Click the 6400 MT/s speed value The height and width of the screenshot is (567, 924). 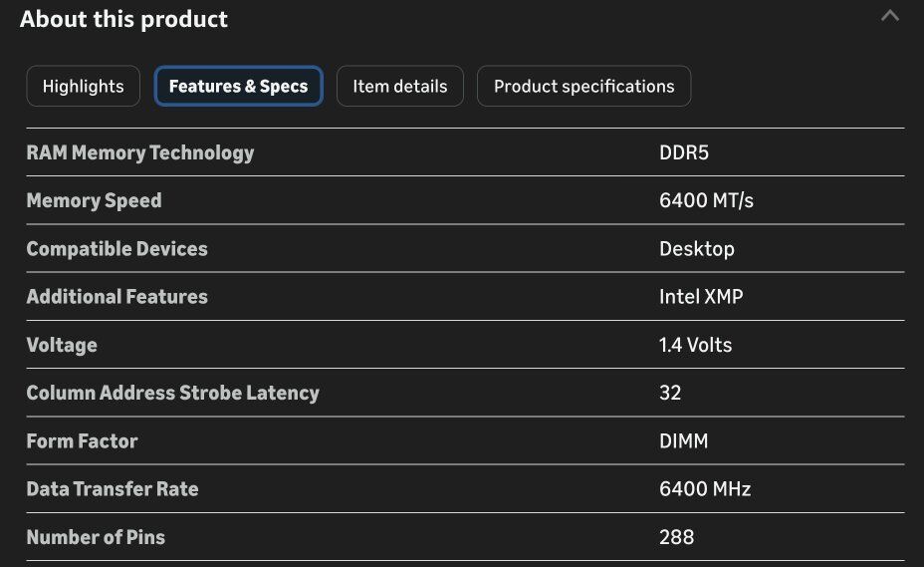click(x=706, y=200)
